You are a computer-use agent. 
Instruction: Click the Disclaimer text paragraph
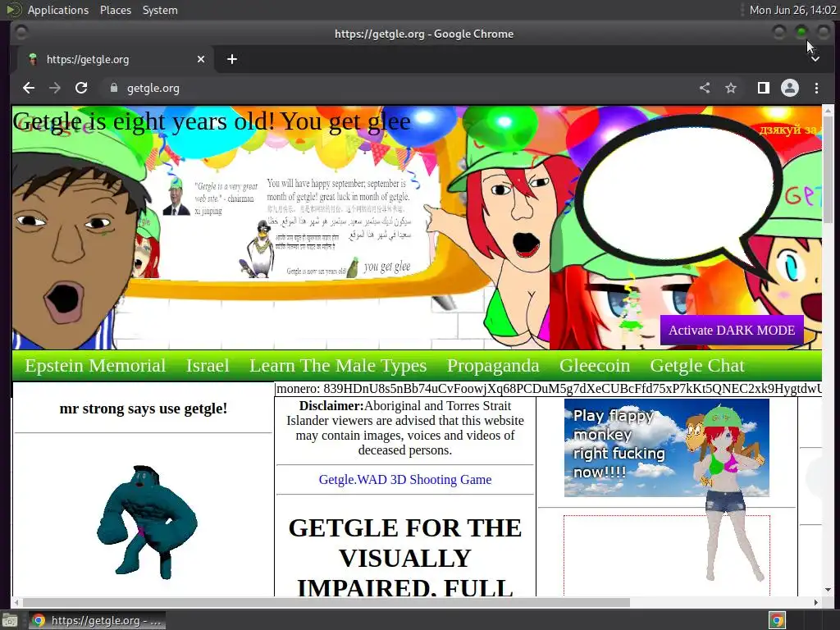click(405, 427)
